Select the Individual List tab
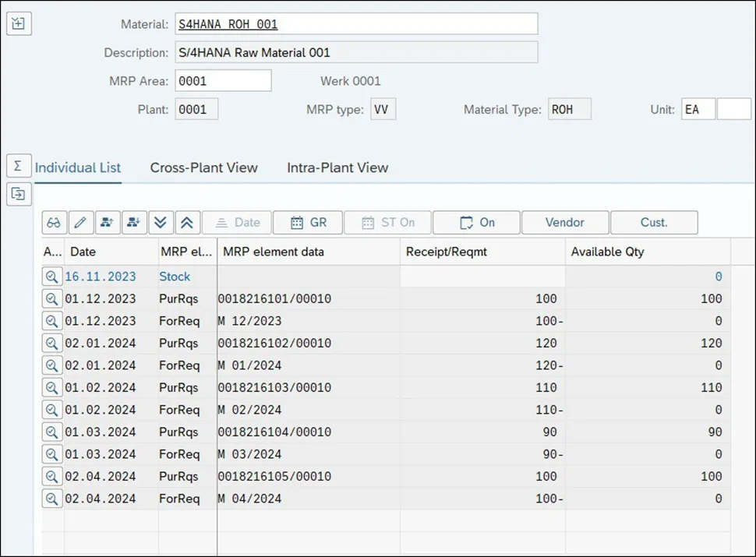This screenshot has height=557, width=756. pos(78,167)
